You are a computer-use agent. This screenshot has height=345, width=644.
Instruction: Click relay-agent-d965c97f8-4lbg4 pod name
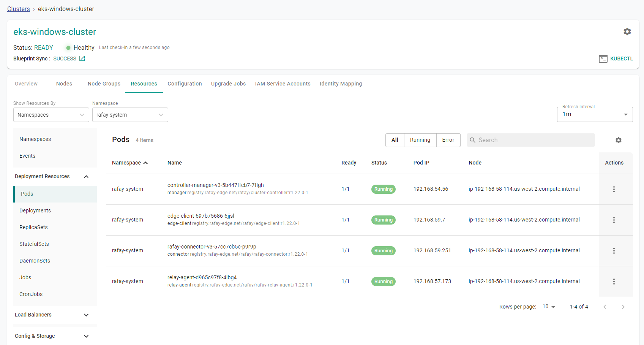(202, 277)
